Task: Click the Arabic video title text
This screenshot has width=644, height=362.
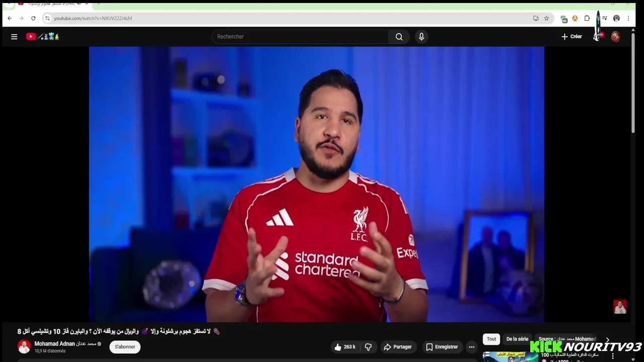Action: pos(119,331)
